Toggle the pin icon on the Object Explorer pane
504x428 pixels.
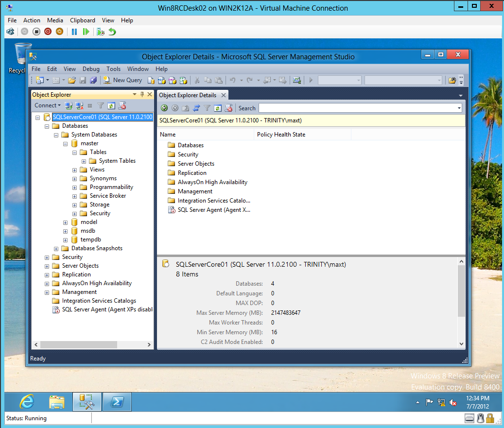[x=142, y=94]
